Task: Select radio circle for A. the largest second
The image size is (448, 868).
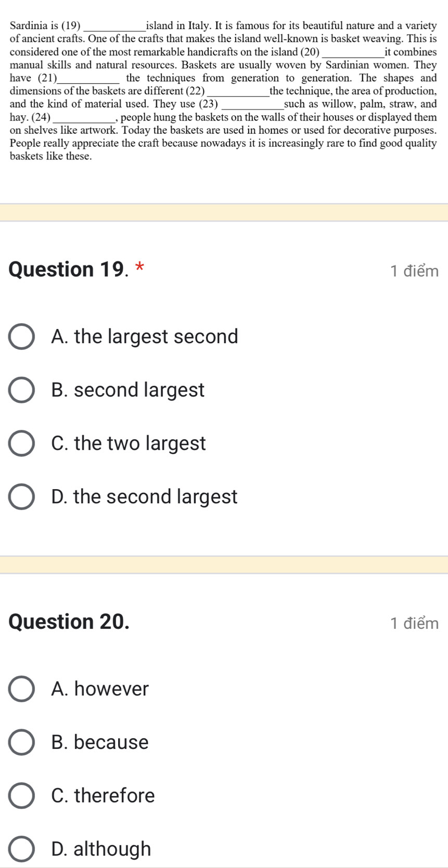Action: pyautogui.click(x=22, y=337)
